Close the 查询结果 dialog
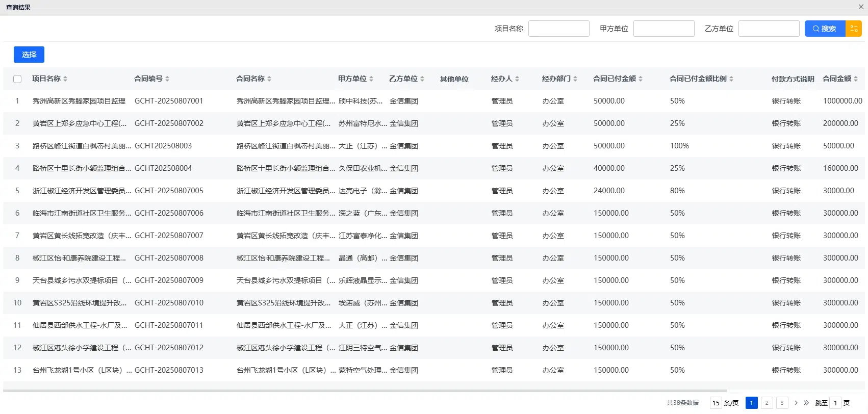The image size is (868, 414). click(x=861, y=7)
